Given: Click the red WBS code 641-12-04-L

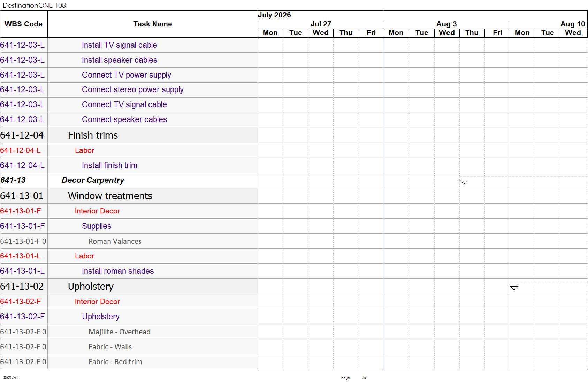Looking at the screenshot, I should 21,150.
